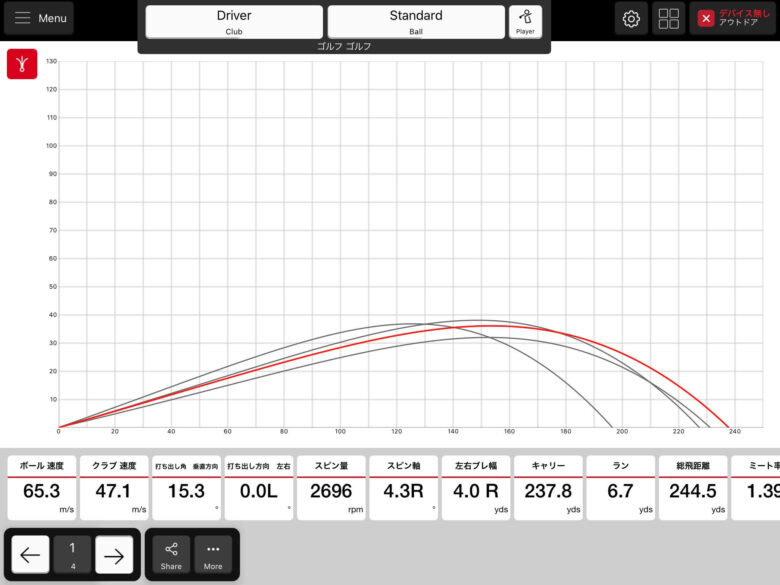Open the hamburger Menu button

click(x=39, y=18)
